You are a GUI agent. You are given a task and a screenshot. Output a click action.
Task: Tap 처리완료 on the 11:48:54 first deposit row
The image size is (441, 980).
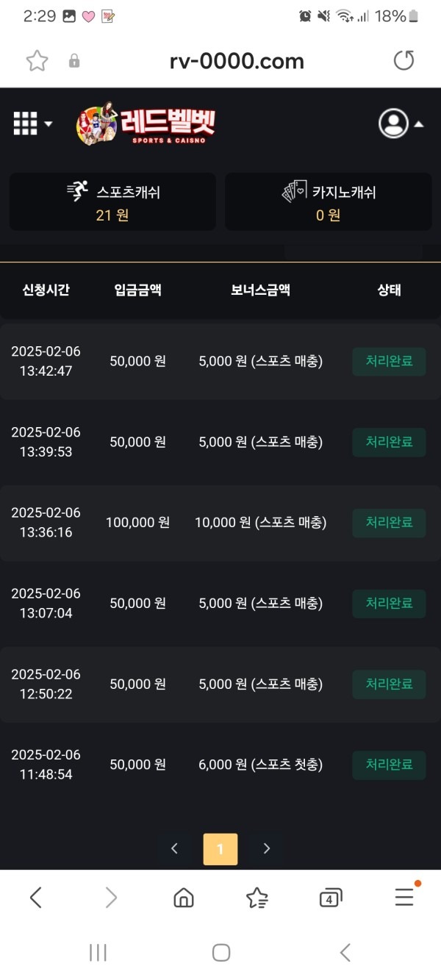coord(388,765)
